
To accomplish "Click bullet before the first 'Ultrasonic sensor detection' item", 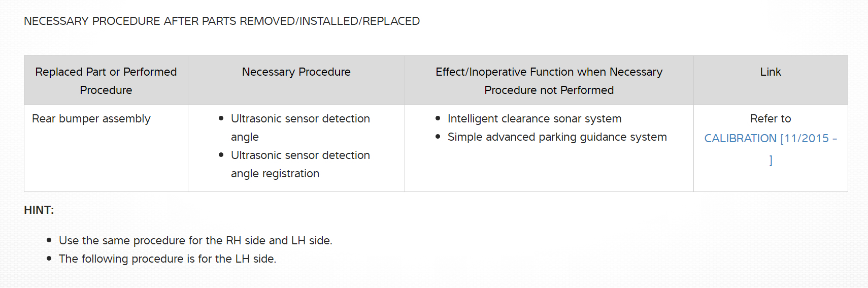I will [221, 118].
